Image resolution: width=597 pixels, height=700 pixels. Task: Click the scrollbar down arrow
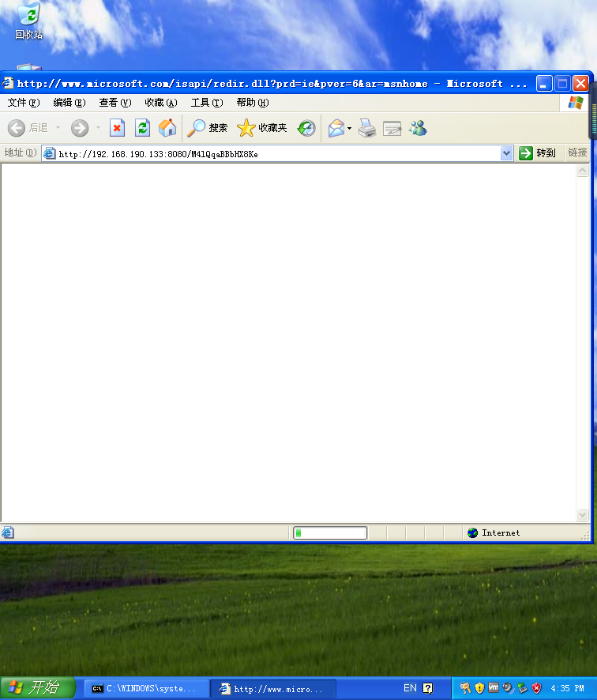(x=582, y=515)
